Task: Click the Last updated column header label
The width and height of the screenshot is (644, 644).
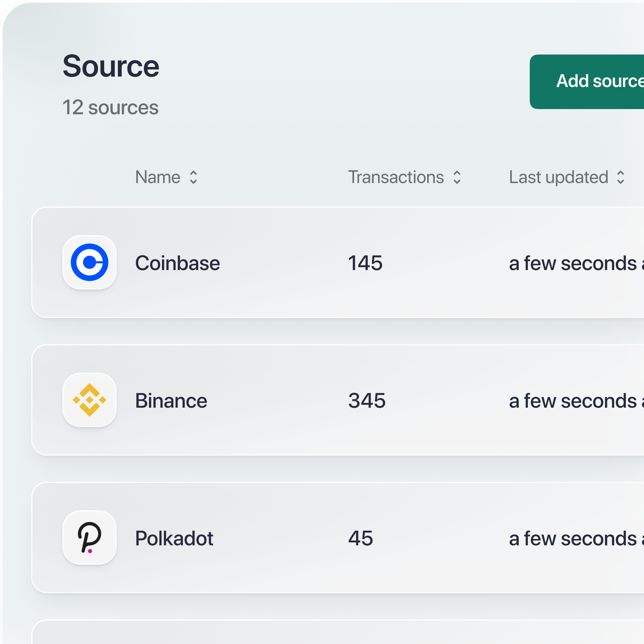Action: [559, 177]
